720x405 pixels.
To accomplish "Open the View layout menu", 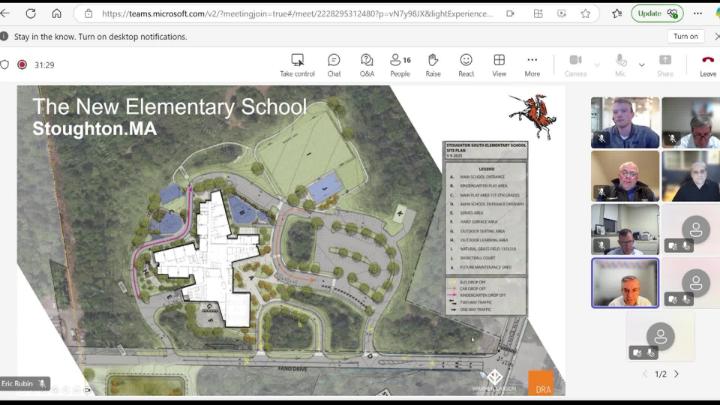I will (x=499, y=65).
